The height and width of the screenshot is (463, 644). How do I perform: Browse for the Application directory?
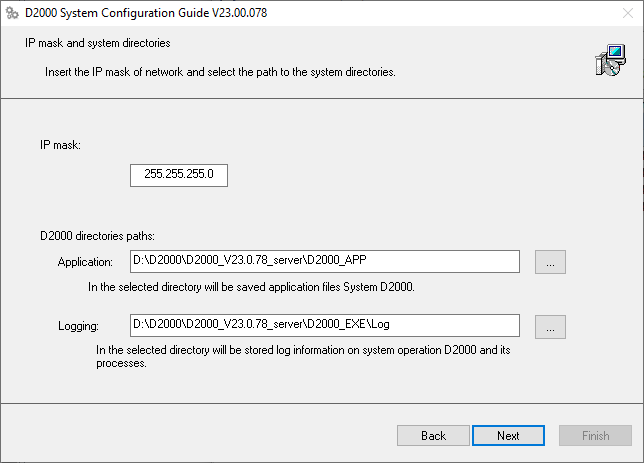tap(551, 262)
